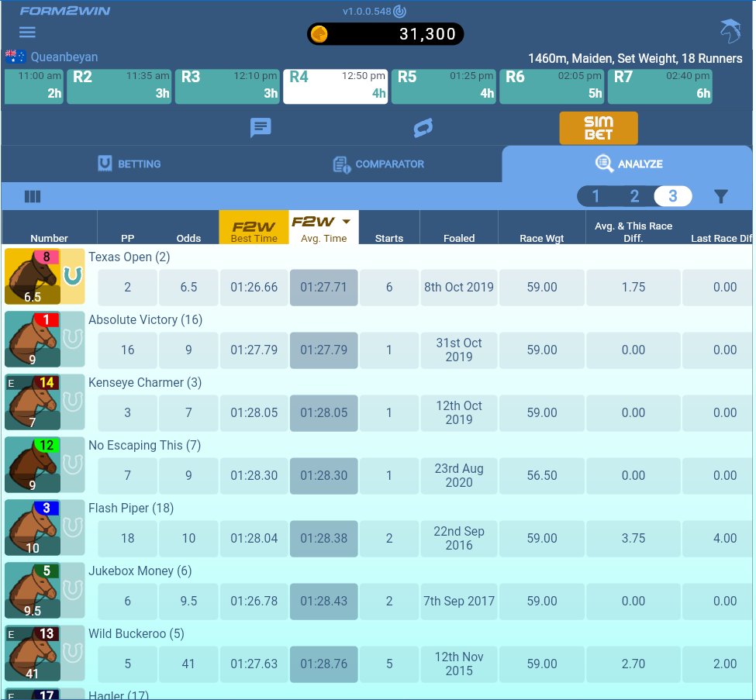Select the Analyze tab

[x=628, y=164]
